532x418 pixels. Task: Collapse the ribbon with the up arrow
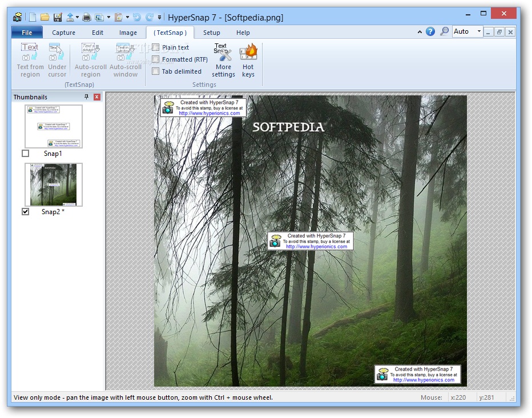pyautogui.click(x=420, y=32)
